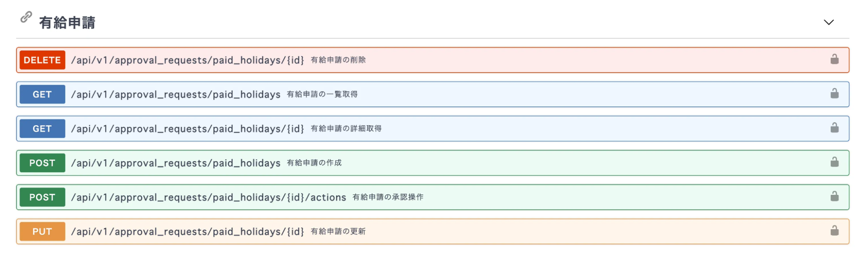Click the lock icon on the DELETE row

tap(834, 60)
